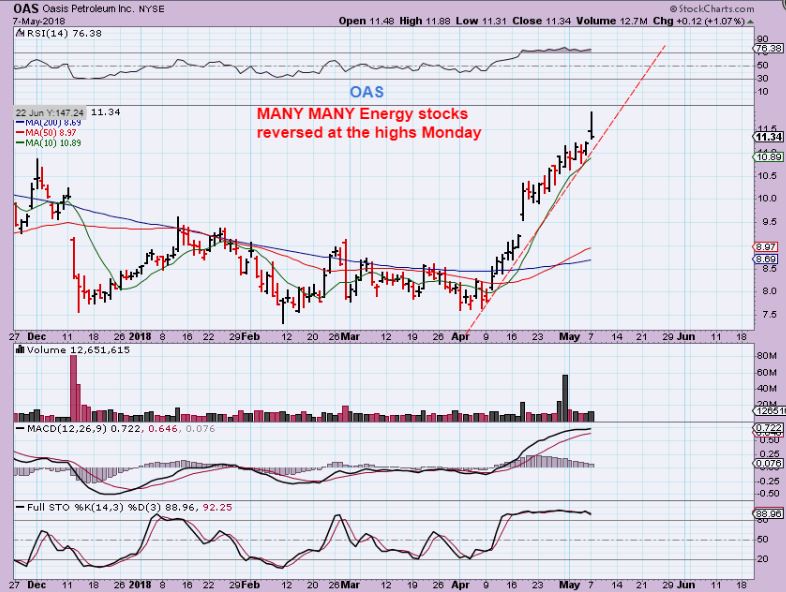Click the green up-arrow beside the change

coord(750,22)
